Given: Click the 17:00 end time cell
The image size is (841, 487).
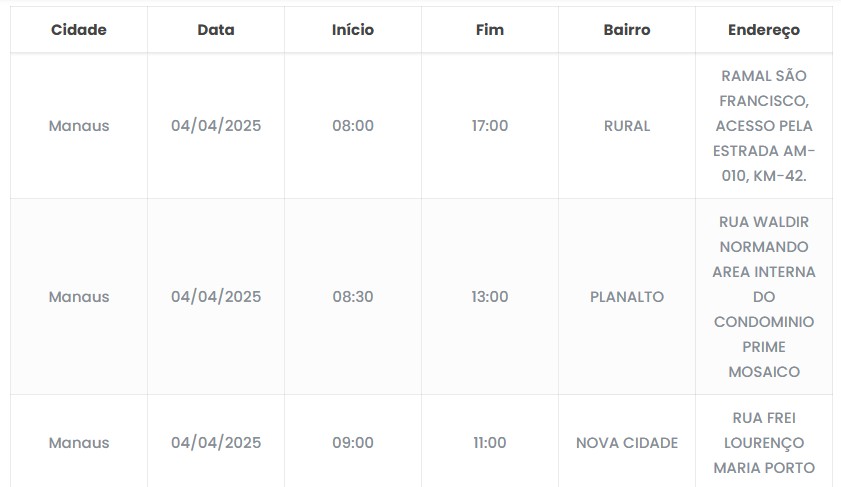Looking at the screenshot, I should tap(490, 126).
